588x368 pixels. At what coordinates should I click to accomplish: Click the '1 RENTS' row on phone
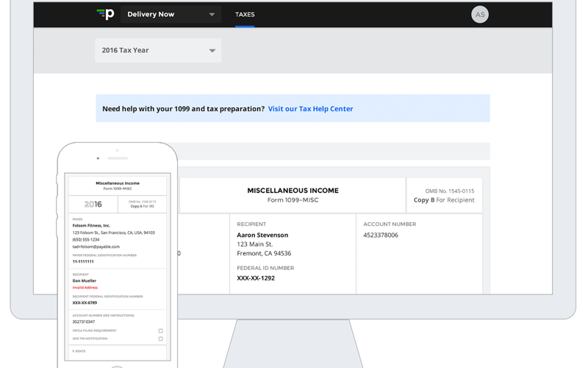point(118,351)
